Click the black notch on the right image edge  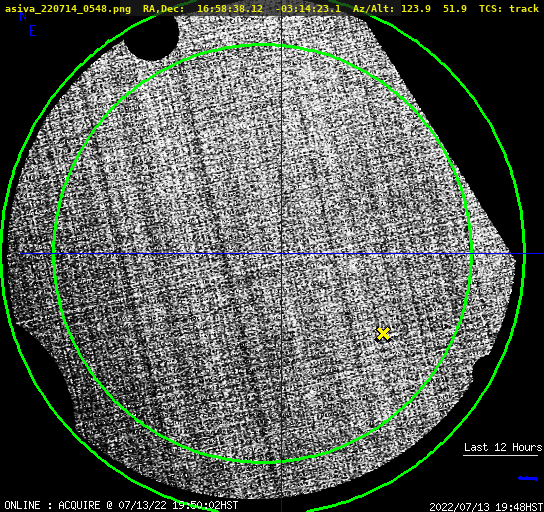pos(481,369)
